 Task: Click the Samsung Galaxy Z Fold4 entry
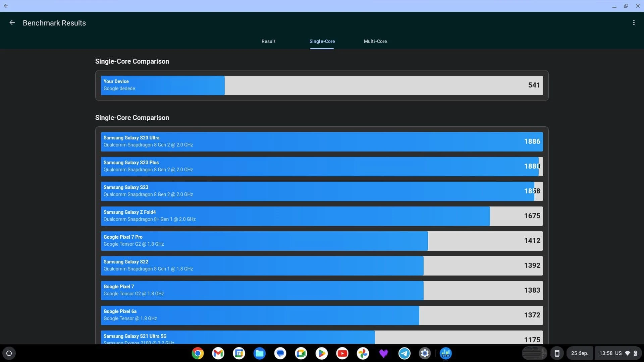tap(322, 216)
